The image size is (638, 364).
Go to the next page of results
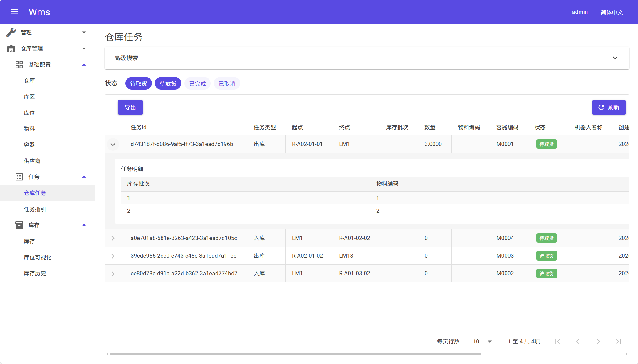598,341
